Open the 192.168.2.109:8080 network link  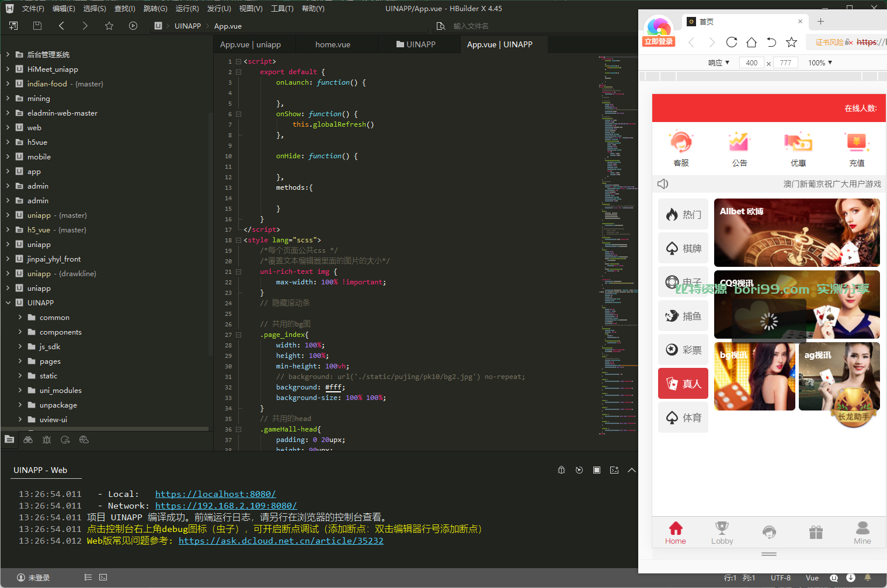[226, 506]
